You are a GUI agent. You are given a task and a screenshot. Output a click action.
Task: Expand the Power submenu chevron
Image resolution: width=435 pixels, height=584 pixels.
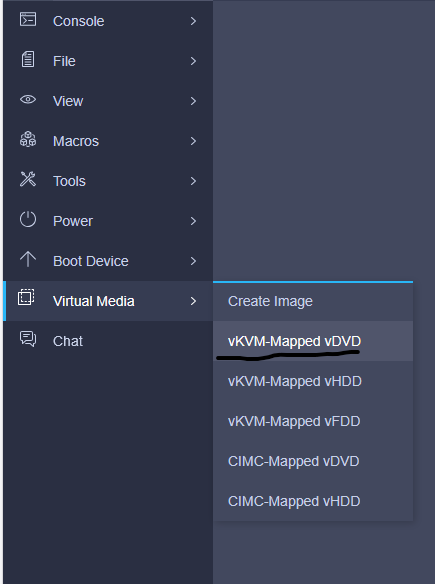click(193, 221)
